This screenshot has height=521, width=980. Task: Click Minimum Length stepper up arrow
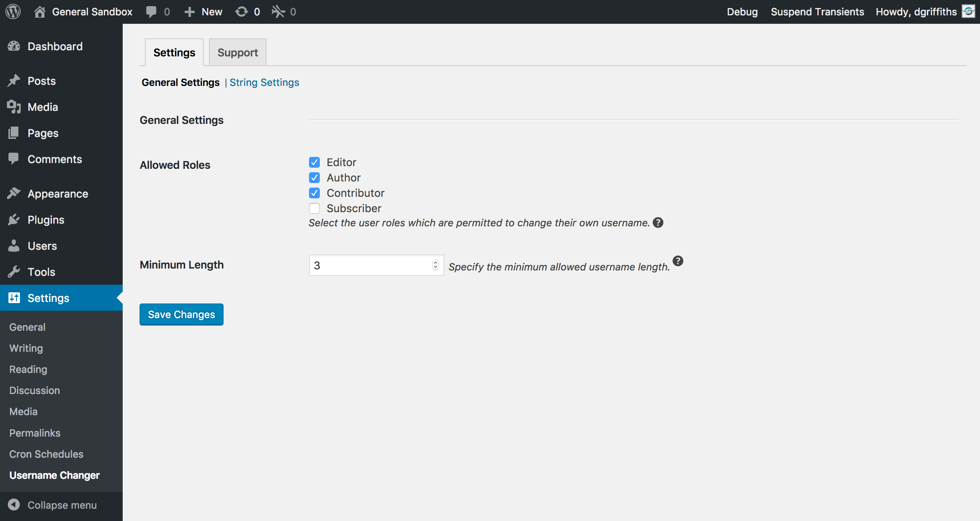[x=436, y=263]
